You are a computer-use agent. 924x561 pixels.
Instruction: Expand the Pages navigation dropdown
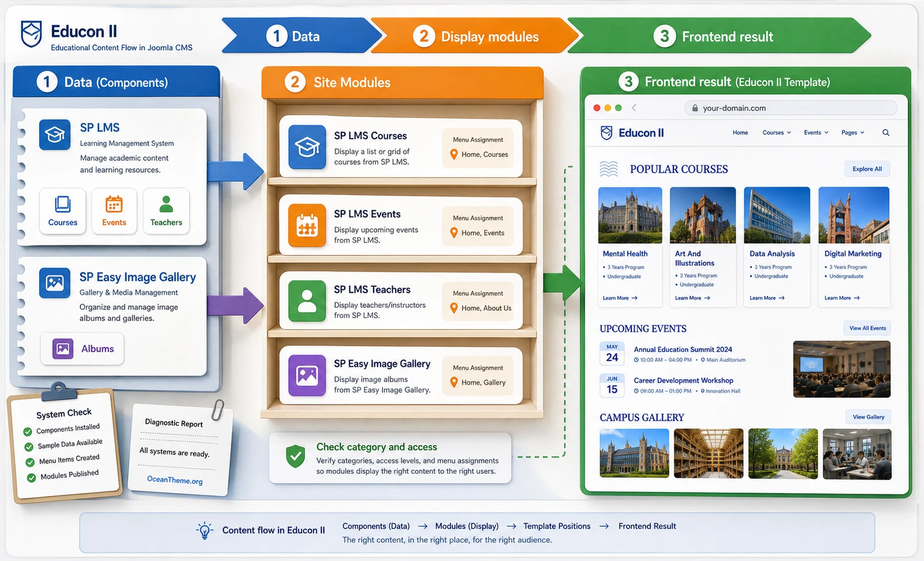point(853,133)
